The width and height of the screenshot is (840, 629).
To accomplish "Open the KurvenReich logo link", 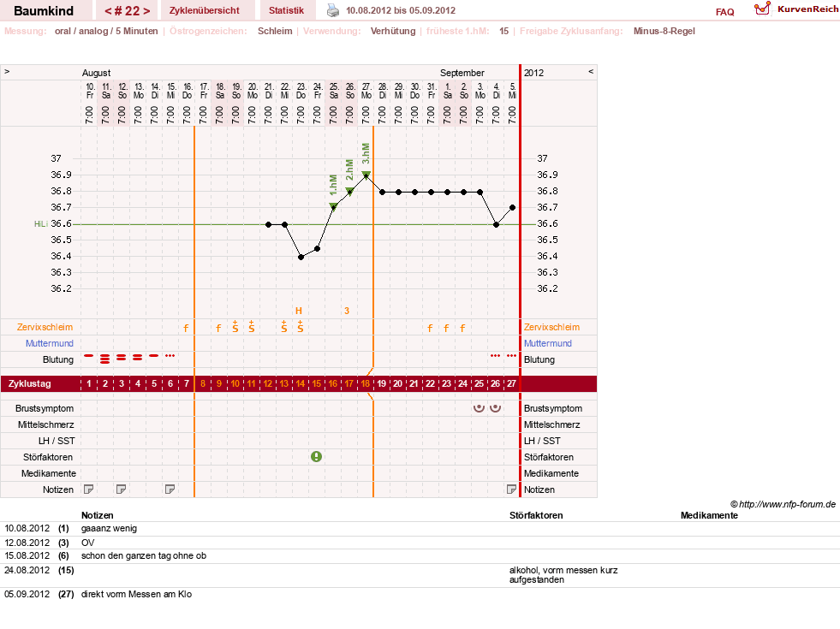I will [796, 9].
